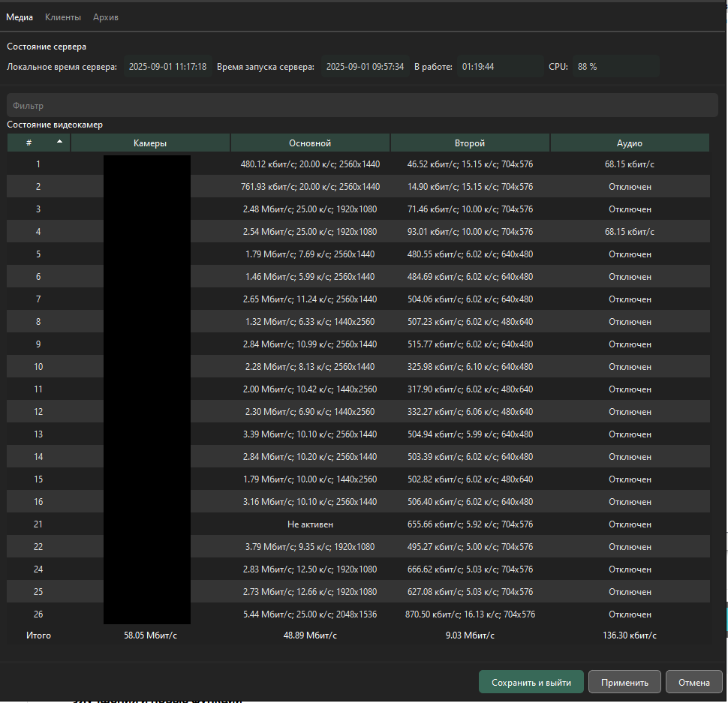Click the Аудио column header
728x703 pixels.
[630, 143]
